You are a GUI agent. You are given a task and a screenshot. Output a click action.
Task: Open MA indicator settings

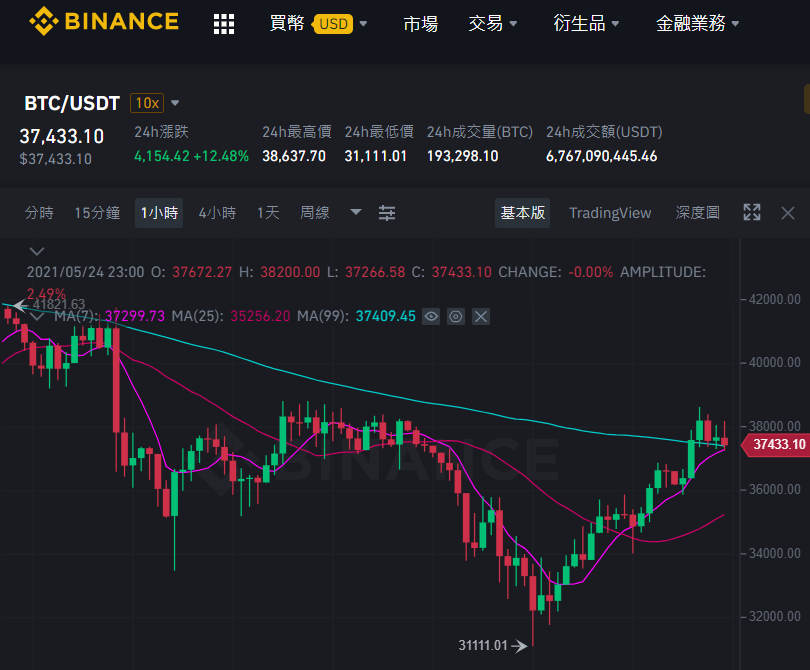tap(456, 316)
